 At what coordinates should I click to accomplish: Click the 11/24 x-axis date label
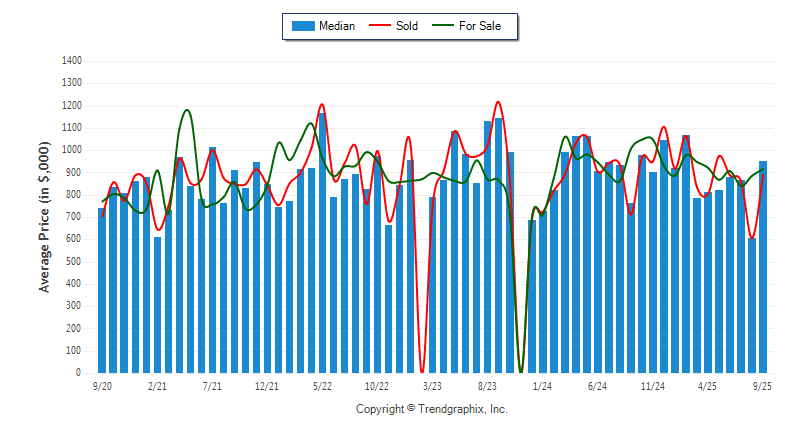tap(652, 385)
